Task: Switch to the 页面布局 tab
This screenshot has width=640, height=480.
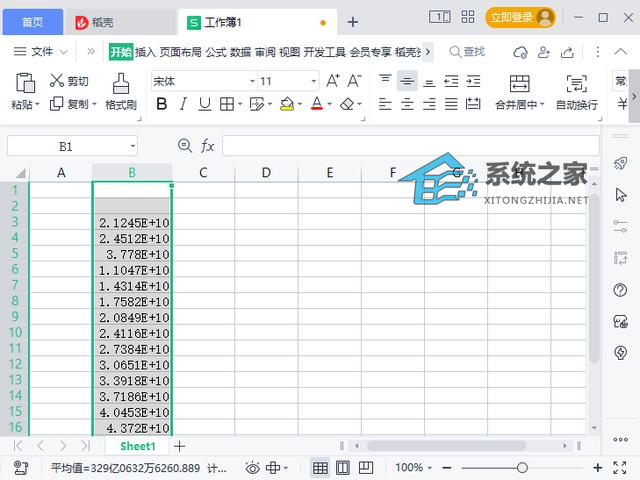Action: click(x=180, y=52)
